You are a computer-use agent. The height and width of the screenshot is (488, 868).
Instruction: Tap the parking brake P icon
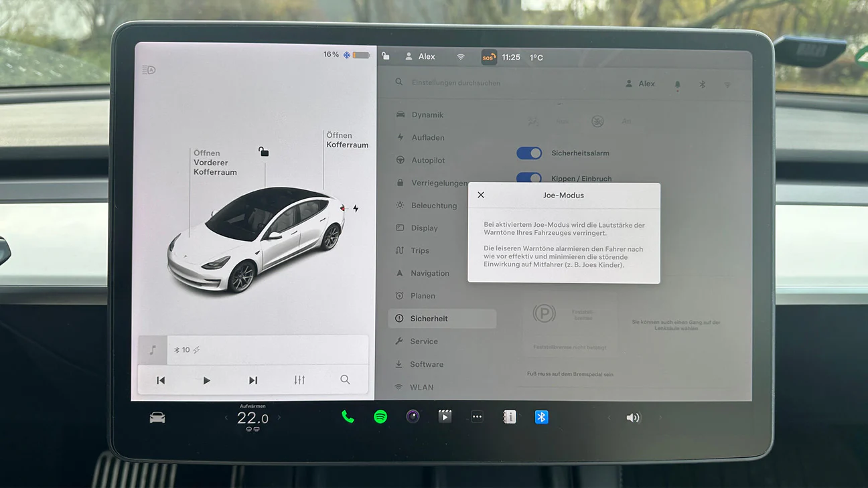click(x=544, y=313)
